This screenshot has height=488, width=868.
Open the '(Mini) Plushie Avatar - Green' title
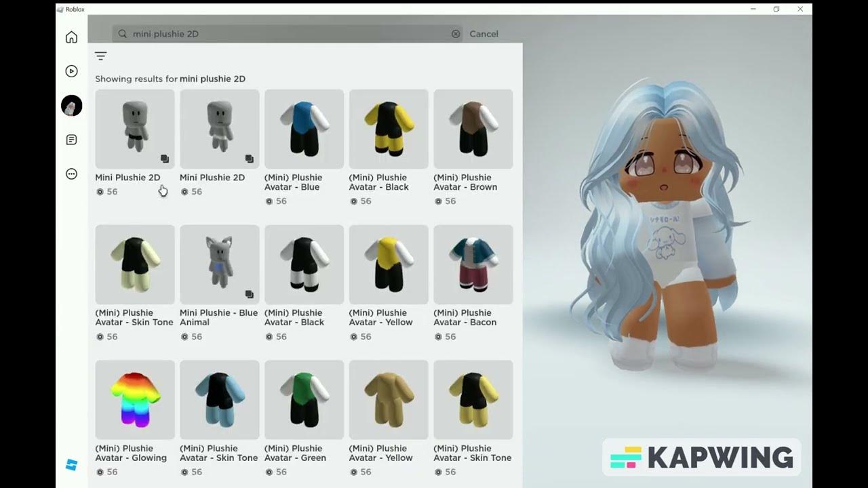point(295,453)
